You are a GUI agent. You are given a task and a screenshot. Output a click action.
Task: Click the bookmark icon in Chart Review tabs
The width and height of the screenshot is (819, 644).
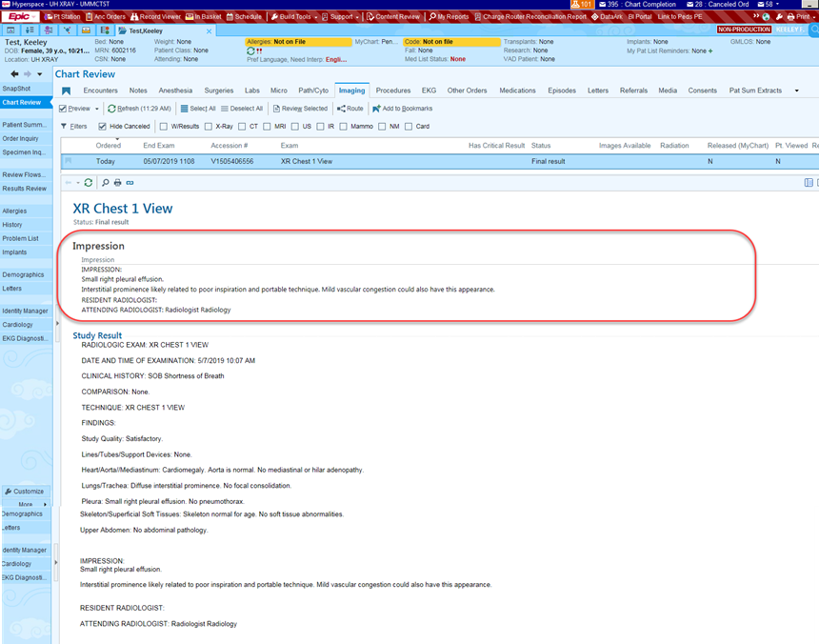click(x=67, y=91)
